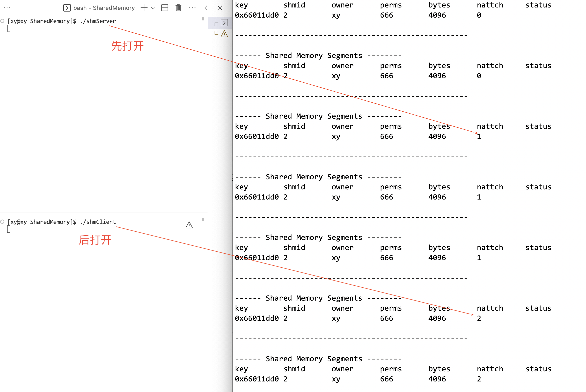Image resolution: width=586 pixels, height=392 pixels.
Task: Click the shmServer command decoration circle
Action: coord(2,21)
